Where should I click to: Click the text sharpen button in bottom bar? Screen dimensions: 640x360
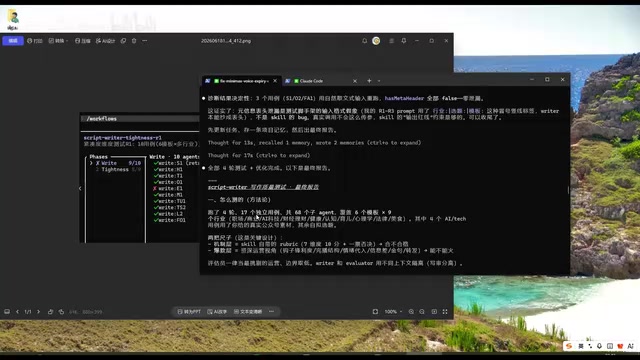[248, 311]
